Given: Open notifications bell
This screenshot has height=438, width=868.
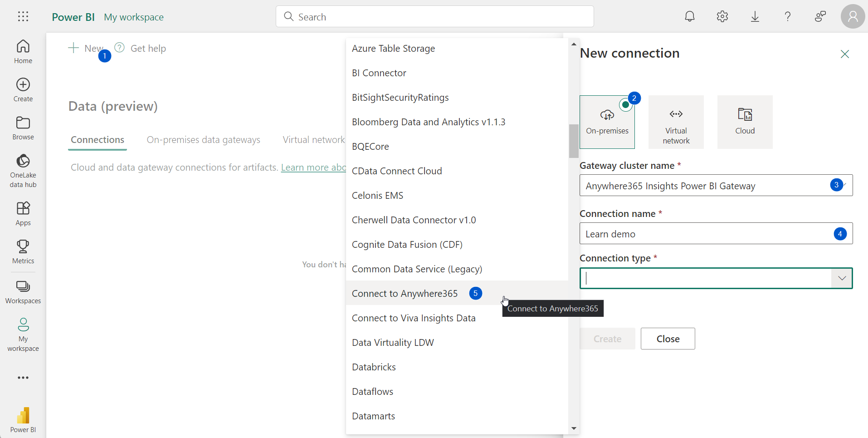Looking at the screenshot, I should pos(690,17).
